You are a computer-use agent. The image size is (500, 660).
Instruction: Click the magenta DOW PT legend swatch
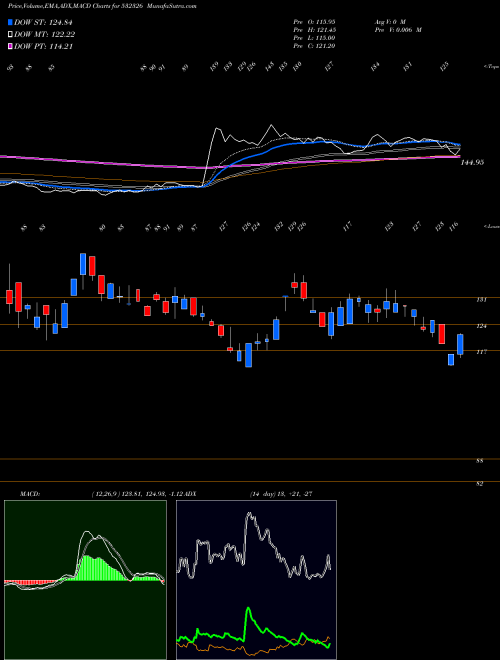pyautogui.click(x=11, y=46)
